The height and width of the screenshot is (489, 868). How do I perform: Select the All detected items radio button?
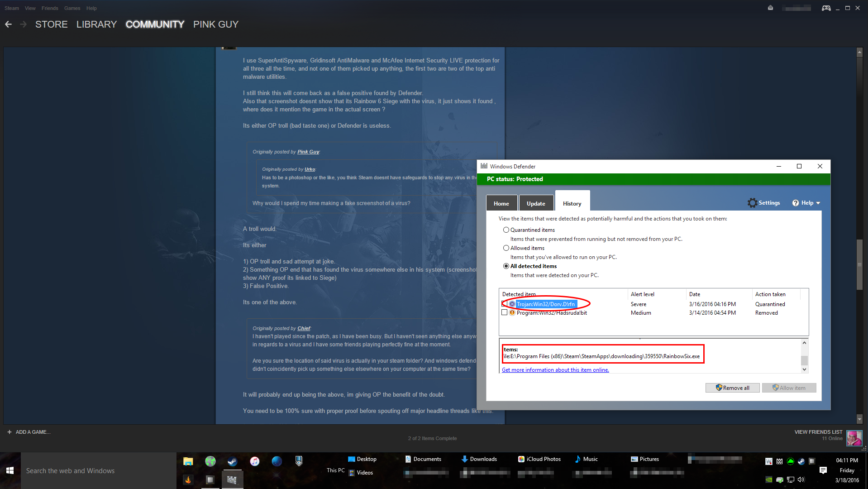pos(506,266)
